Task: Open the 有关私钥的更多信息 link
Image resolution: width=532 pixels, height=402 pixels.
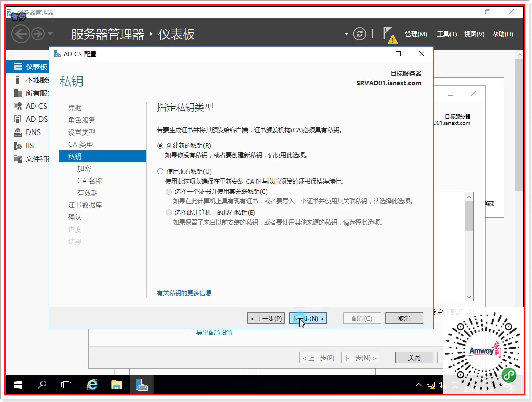Action: click(x=184, y=293)
